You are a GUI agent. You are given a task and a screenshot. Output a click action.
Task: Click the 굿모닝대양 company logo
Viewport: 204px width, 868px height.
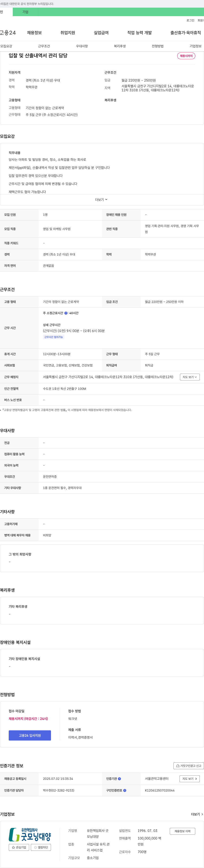click(30, 834)
